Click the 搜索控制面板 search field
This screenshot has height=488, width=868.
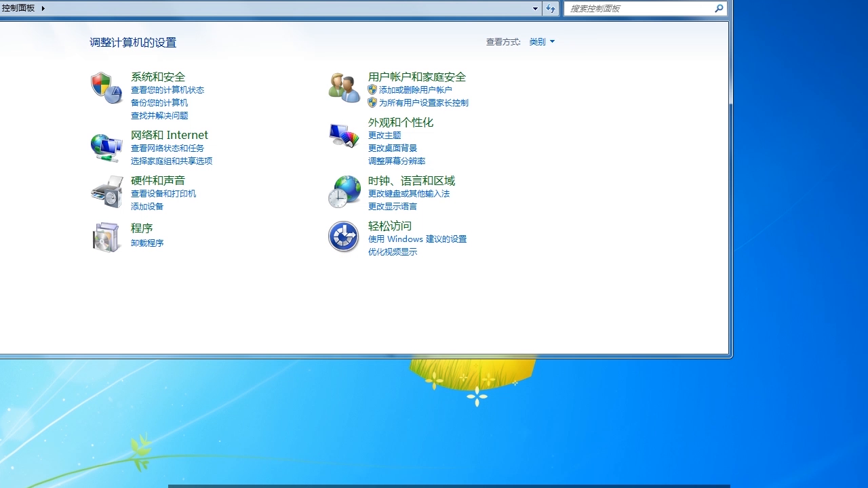[639, 9]
